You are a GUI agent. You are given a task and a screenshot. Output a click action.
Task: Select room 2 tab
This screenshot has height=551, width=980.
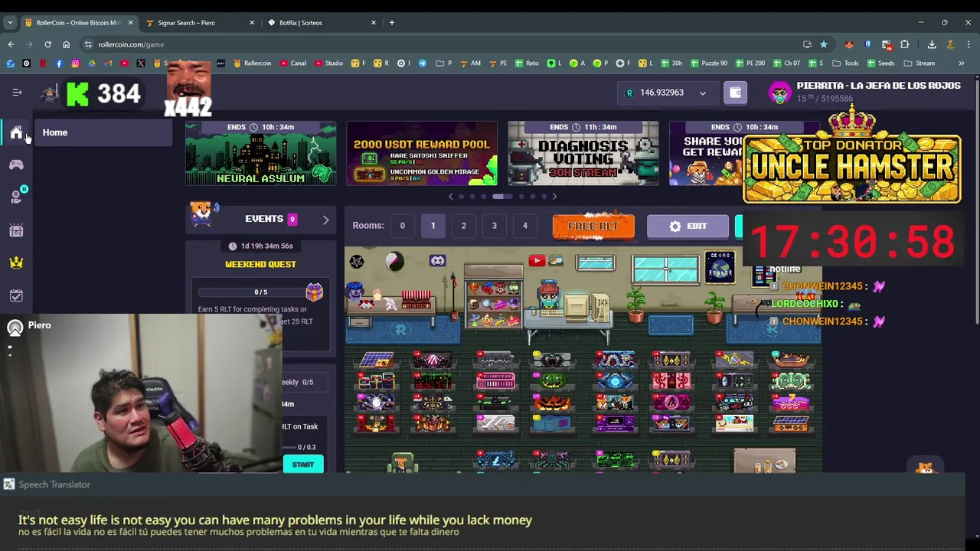[463, 226]
